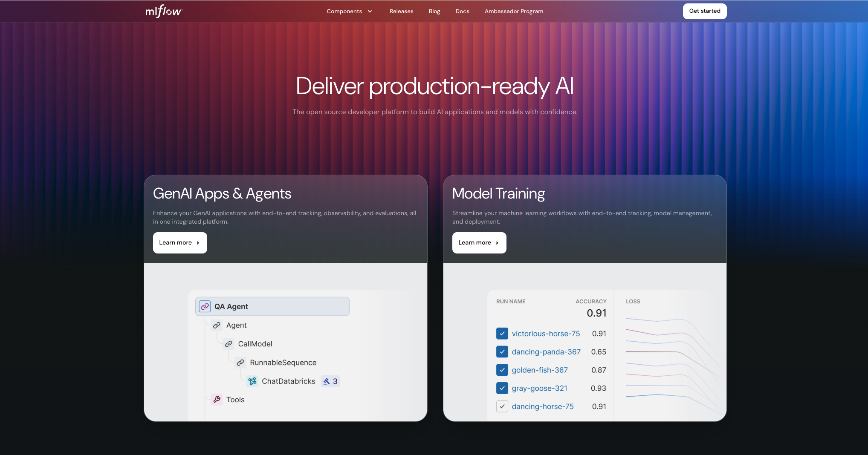Click the link icon beside RunnableSequence
The height and width of the screenshot is (455, 868).
(x=241, y=363)
